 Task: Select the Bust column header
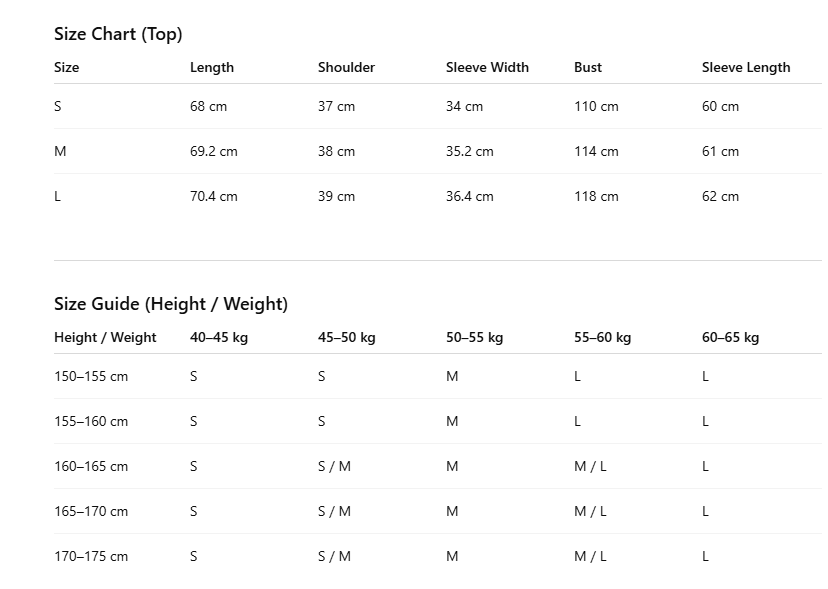pyautogui.click(x=588, y=68)
